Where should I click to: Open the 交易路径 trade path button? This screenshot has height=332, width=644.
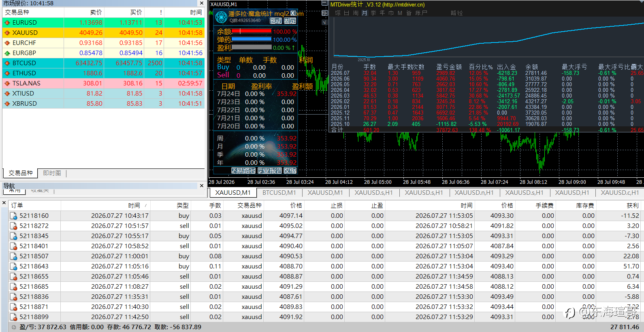[x=243, y=171]
